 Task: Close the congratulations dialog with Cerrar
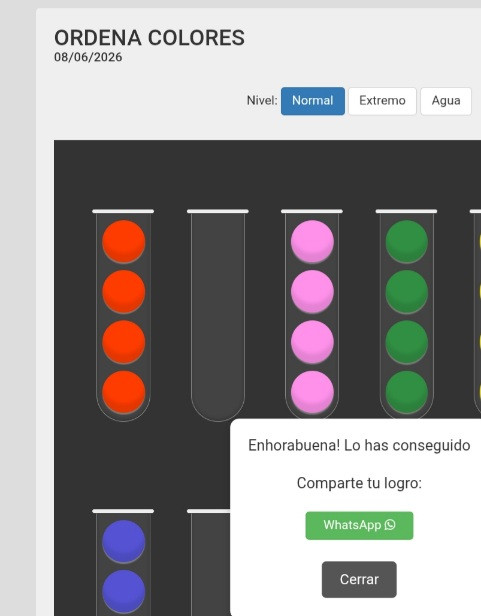(x=359, y=579)
